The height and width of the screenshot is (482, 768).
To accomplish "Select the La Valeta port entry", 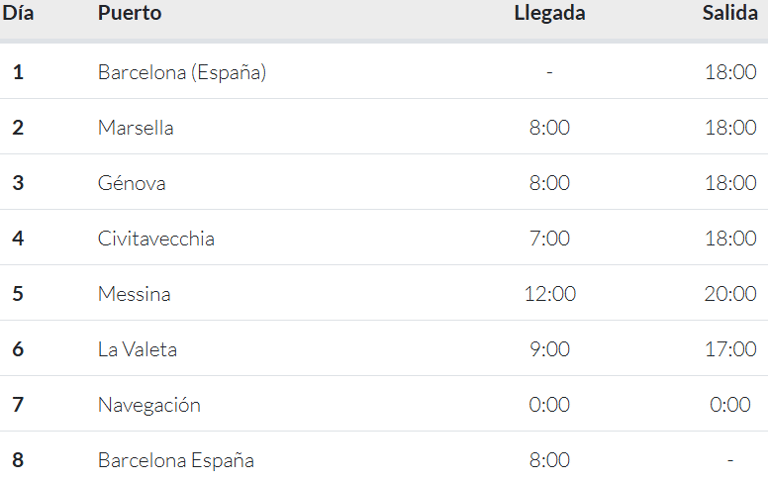I will tap(137, 349).
